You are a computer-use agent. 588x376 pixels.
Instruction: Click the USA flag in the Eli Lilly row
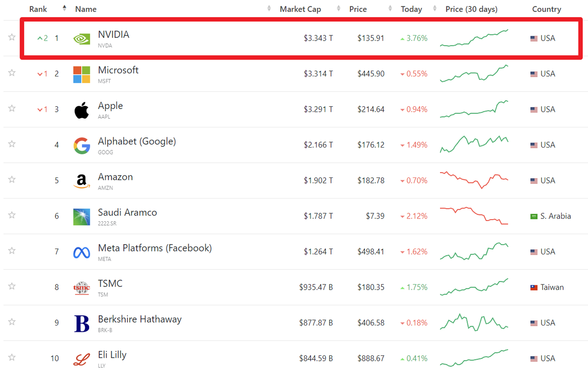pyautogui.click(x=534, y=358)
